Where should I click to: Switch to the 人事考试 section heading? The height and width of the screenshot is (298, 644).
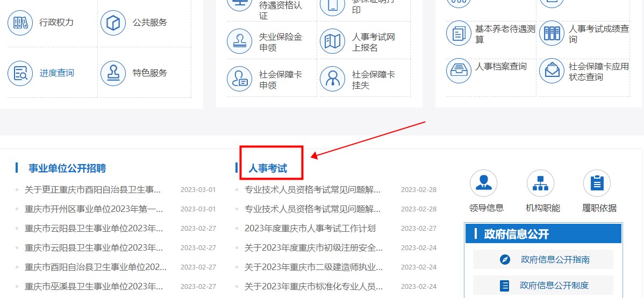coord(268,168)
